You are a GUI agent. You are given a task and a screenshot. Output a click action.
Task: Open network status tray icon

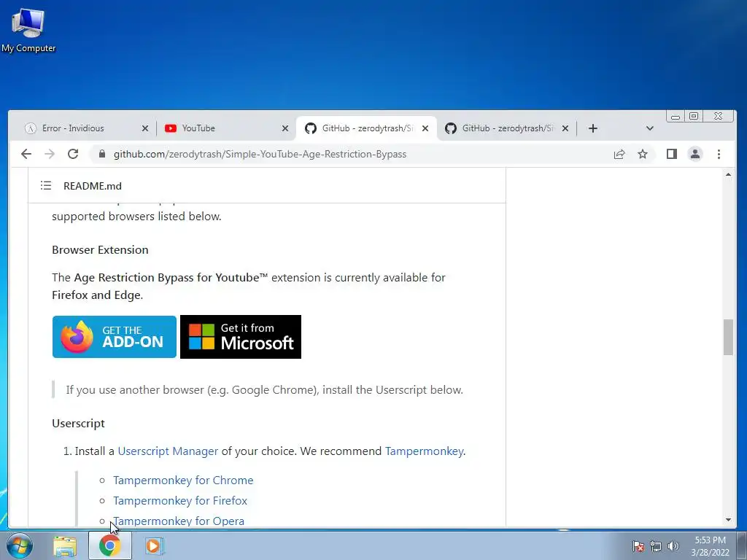pyautogui.click(x=656, y=546)
